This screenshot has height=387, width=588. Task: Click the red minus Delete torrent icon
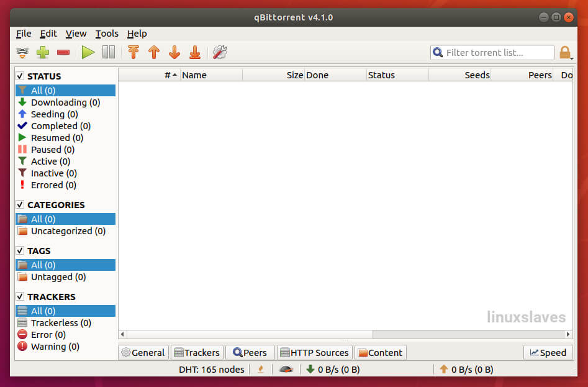tap(63, 53)
